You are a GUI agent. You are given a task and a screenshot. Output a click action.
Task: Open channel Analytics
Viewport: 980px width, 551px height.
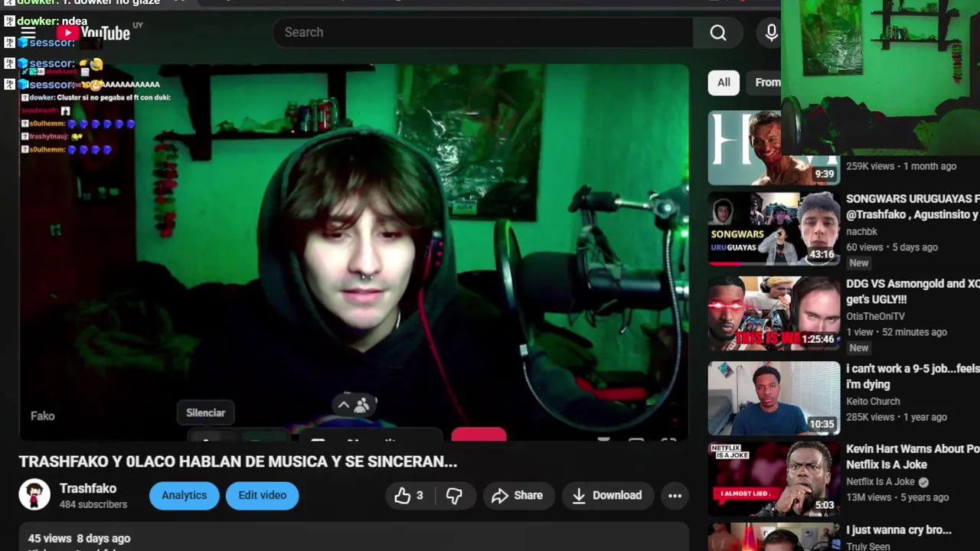pos(184,495)
